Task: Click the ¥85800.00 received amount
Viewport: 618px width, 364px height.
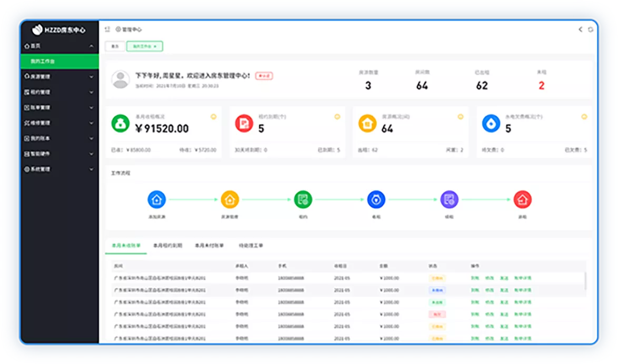Action: 138,150
